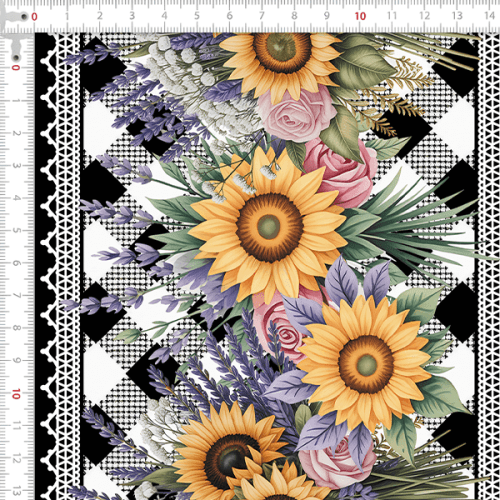500x500 pixels.
Task: Select the number 8 on the vertical ruler
Action: pos(16,328)
